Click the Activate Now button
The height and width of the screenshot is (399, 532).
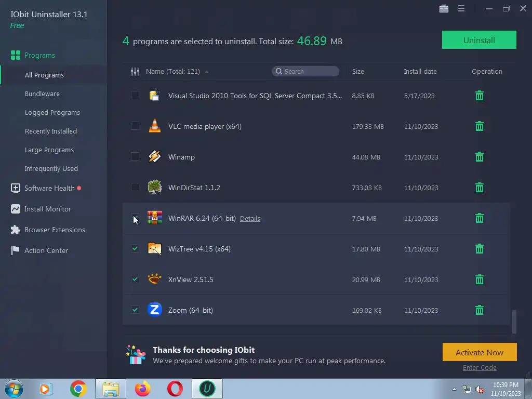480,352
